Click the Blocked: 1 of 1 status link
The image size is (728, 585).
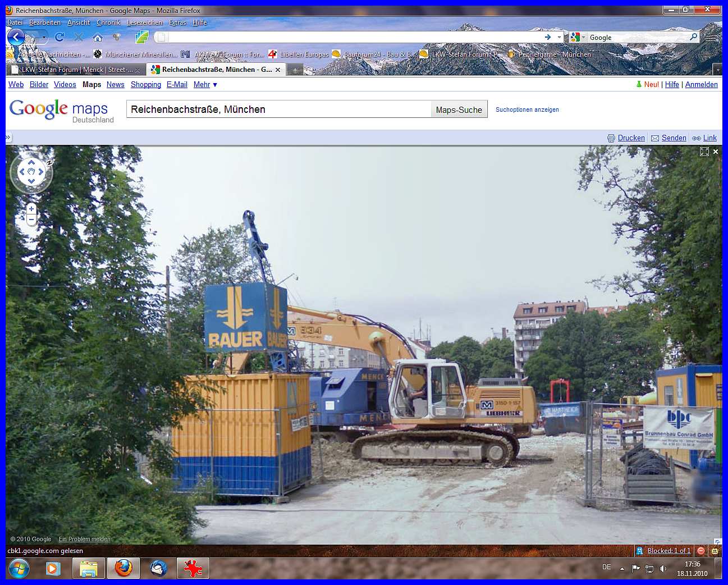click(x=669, y=551)
